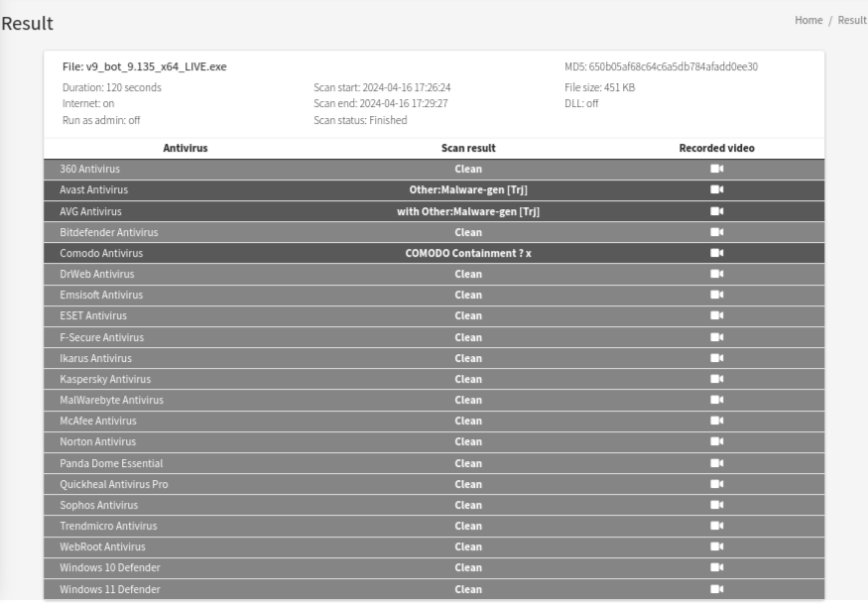Open AVG Antivirus video recording icon

[x=717, y=211]
